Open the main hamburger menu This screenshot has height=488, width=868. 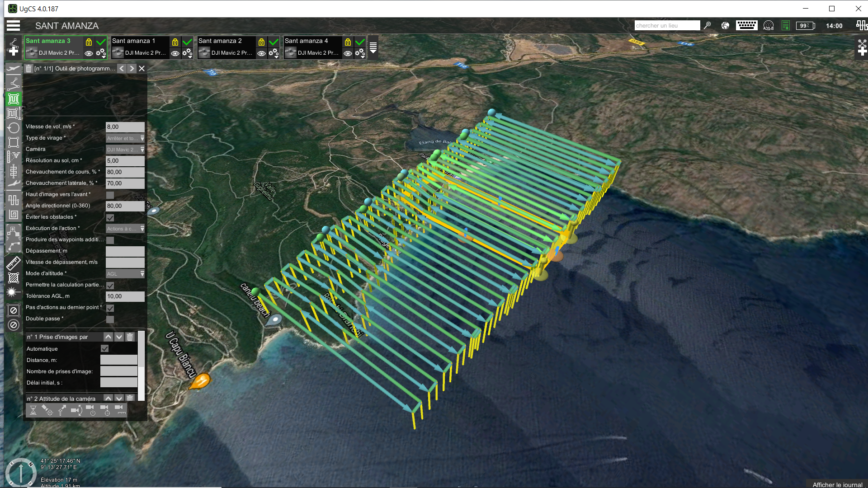coord(13,26)
